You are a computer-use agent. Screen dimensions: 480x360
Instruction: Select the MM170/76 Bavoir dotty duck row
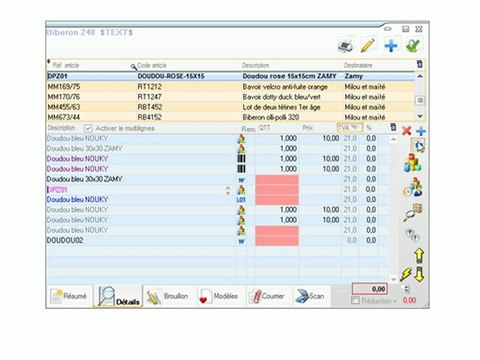click(231, 97)
